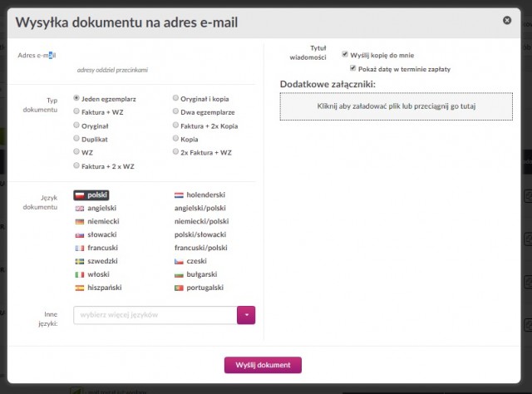
Task: Click the attachment upload drop area
Action: pos(397,106)
